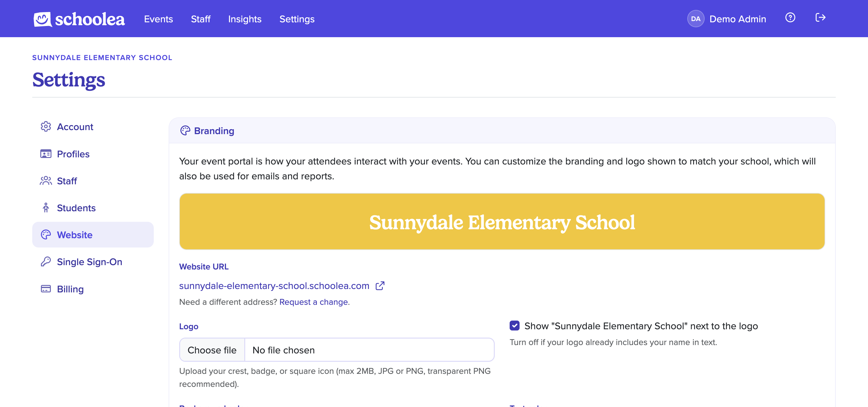This screenshot has width=868, height=407.
Task: Click the Choose file button for logo
Action: pos(212,350)
